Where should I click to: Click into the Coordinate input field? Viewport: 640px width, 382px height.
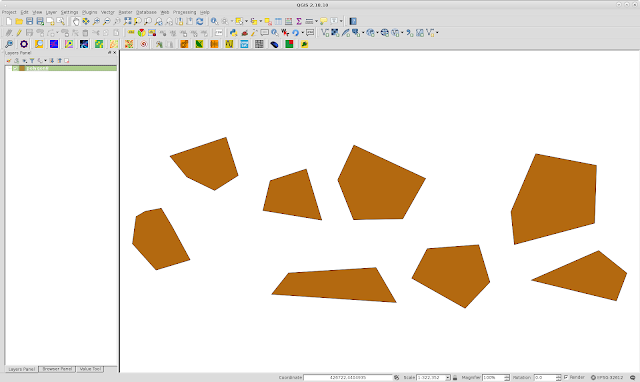click(348, 378)
